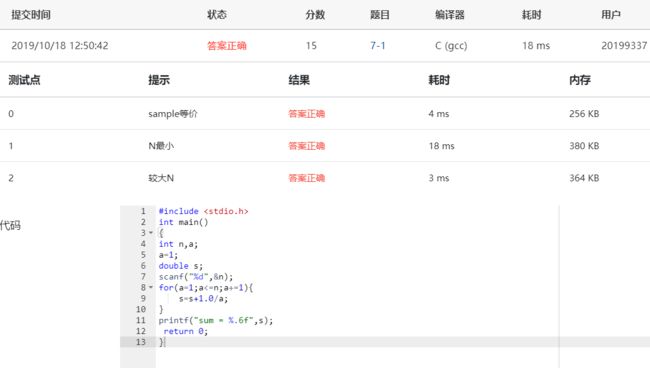Select the 较大N hint text

coord(161,178)
